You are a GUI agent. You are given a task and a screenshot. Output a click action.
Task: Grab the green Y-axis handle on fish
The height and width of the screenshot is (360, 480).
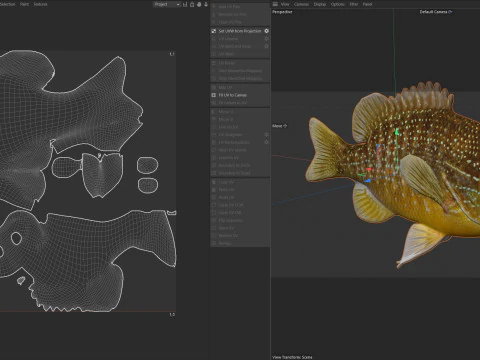pyautogui.click(x=397, y=132)
